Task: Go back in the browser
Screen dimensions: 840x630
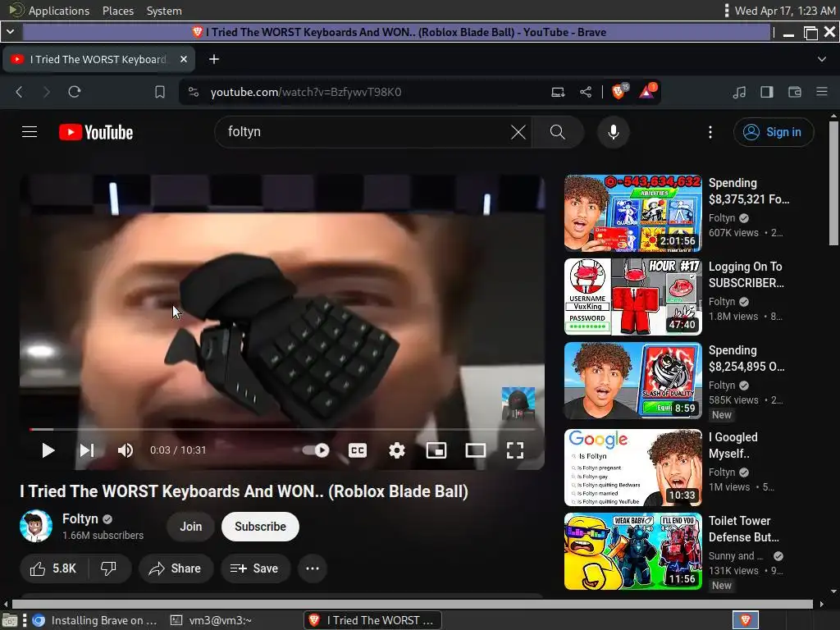Action: point(20,92)
